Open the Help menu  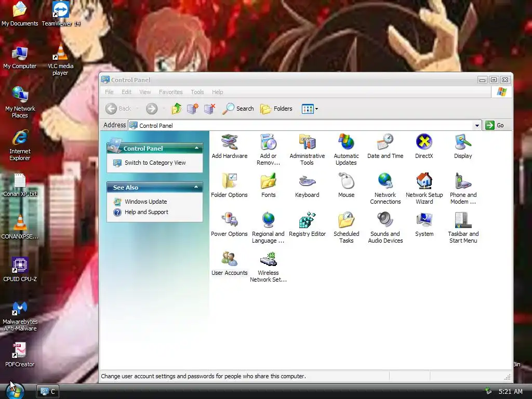(218, 92)
